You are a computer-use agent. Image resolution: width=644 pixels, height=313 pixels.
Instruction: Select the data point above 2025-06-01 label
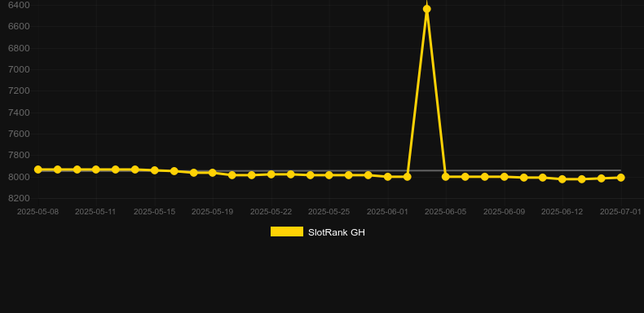(x=388, y=177)
